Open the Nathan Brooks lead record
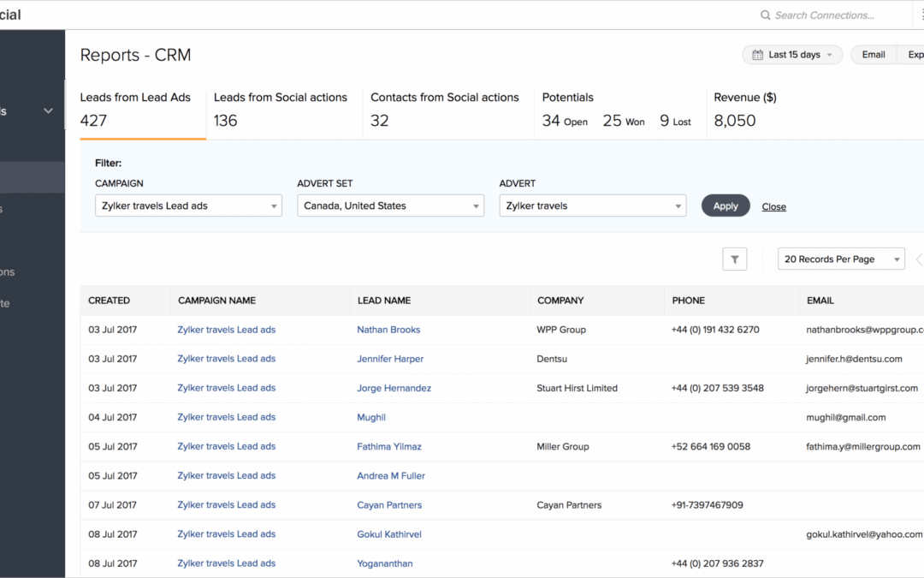This screenshot has width=924, height=578. click(388, 330)
